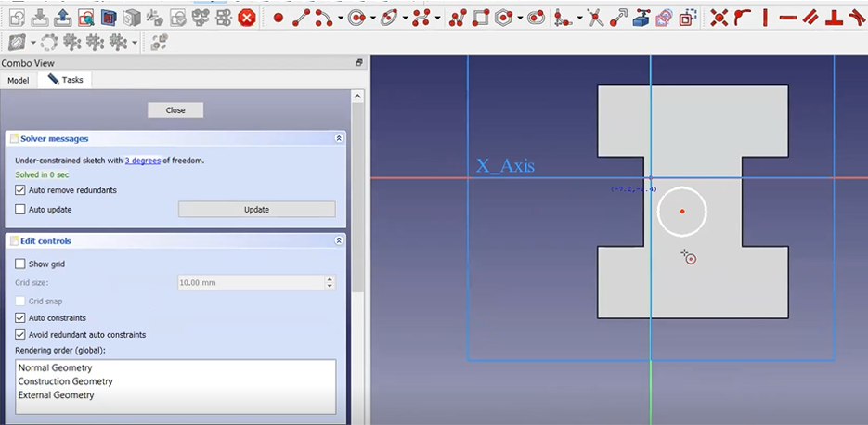Click the Validate sketch icon

[x=177, y=19]
